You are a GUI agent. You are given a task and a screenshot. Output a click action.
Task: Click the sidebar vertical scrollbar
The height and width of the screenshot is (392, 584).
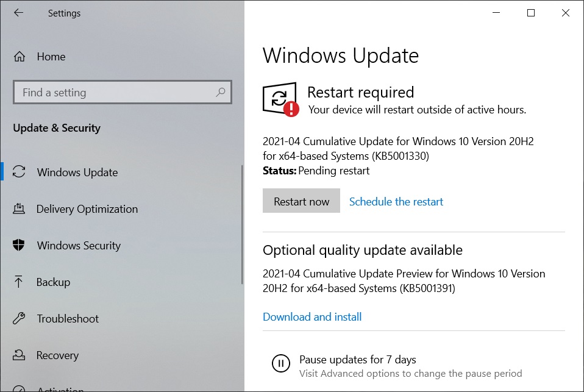242,225
